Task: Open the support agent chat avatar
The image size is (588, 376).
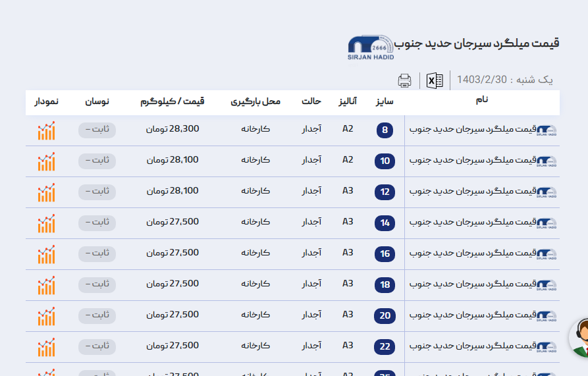Action: point(579,338)
